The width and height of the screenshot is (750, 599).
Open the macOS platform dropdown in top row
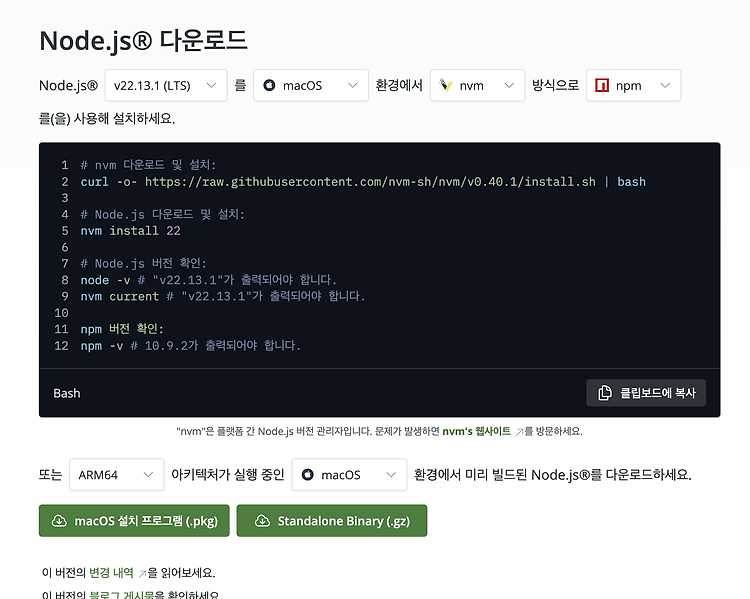point(311,85)
